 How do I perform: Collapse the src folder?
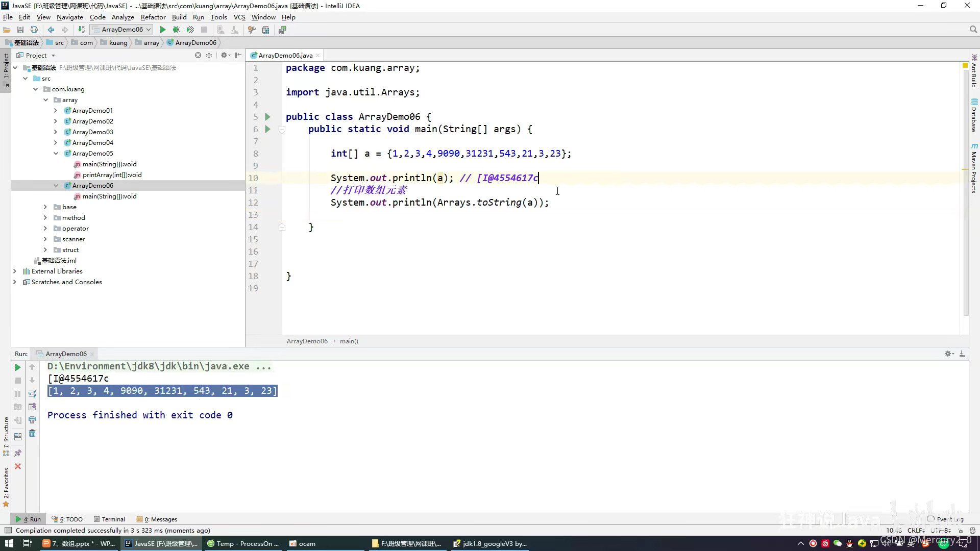click(26, 79)
